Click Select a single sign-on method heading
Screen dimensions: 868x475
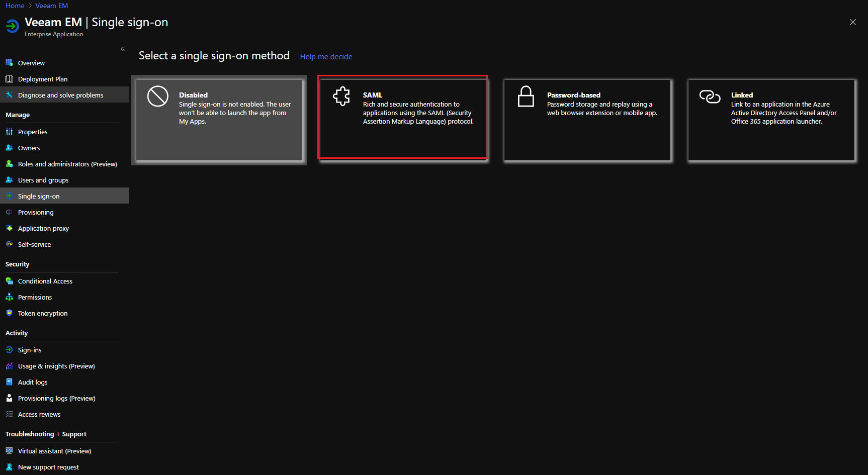[214, 56]
